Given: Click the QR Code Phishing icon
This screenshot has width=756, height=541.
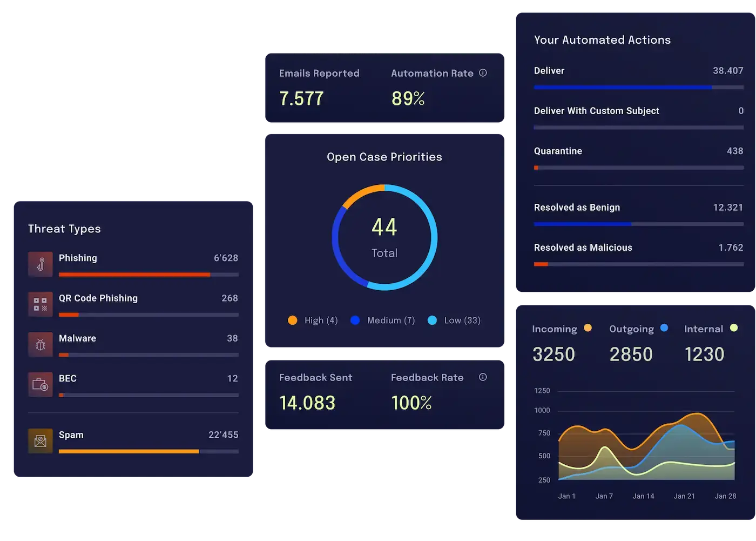Looking at the screenshot, I should click(40, 304).
